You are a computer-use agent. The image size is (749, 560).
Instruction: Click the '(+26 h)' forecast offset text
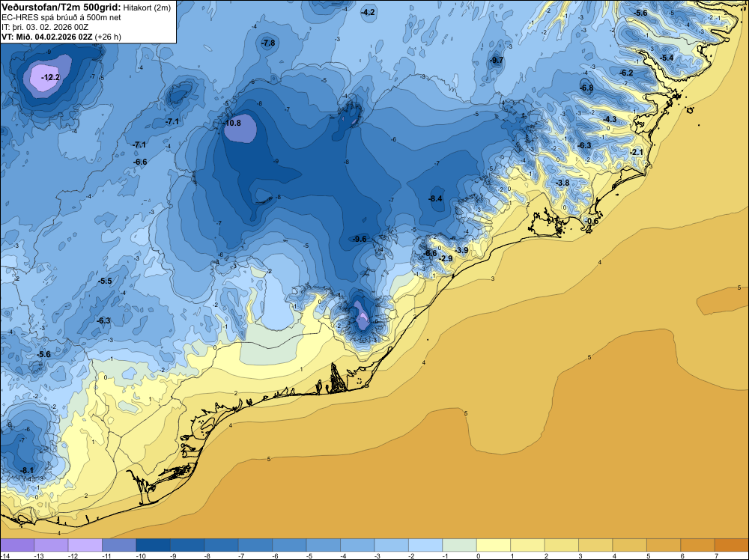108,37
